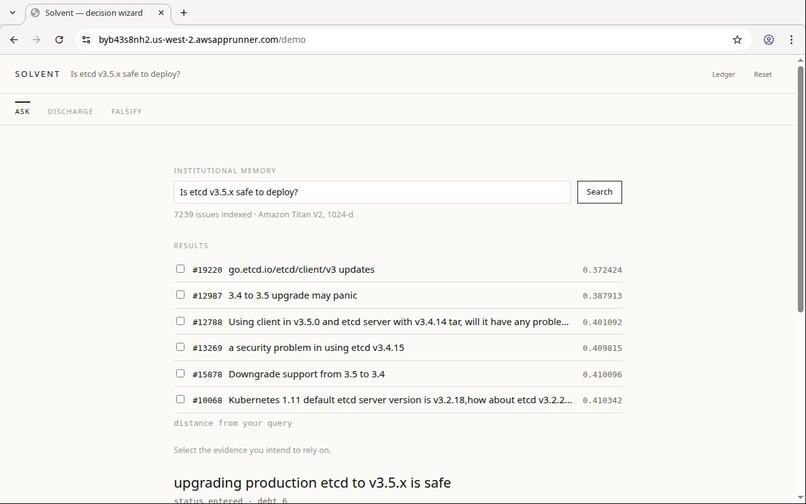Viewport: 806px width, 504px height.
Task: Click the browser forward arrow
Action: [36, 40]
